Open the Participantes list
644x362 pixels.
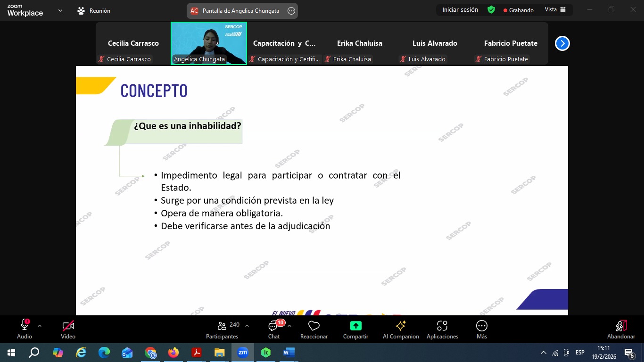pos(222,326)
